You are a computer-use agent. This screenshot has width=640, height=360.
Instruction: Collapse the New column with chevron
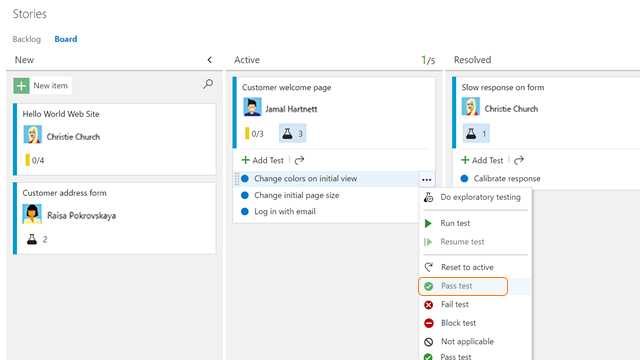[x=209, y=60]
